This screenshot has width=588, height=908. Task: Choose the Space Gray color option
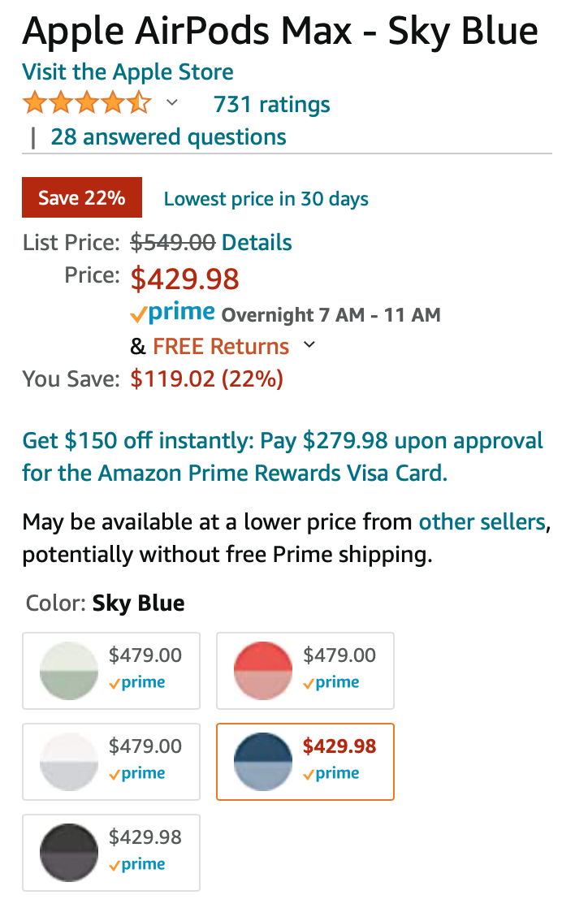[x=69, y=853]
